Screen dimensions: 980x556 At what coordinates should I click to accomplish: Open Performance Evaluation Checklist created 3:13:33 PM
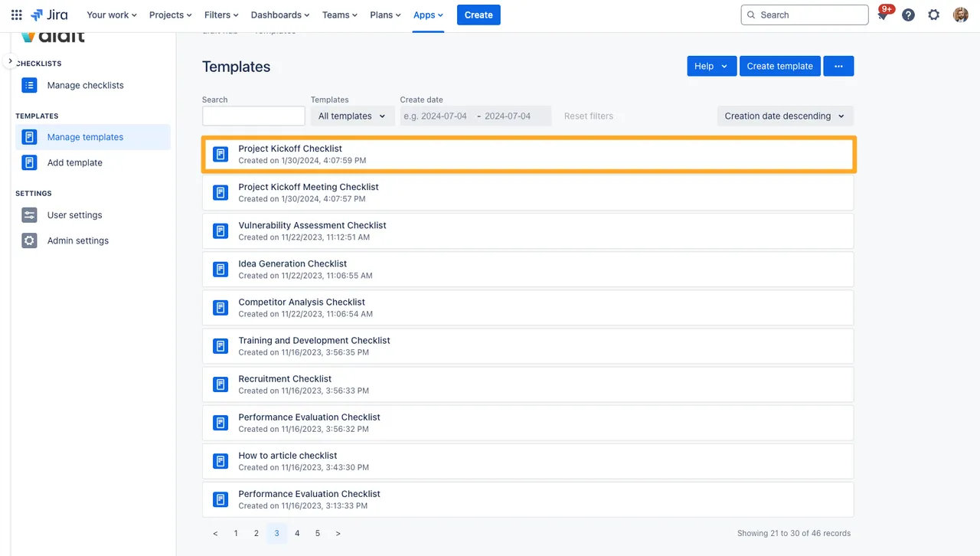[528, 499]
